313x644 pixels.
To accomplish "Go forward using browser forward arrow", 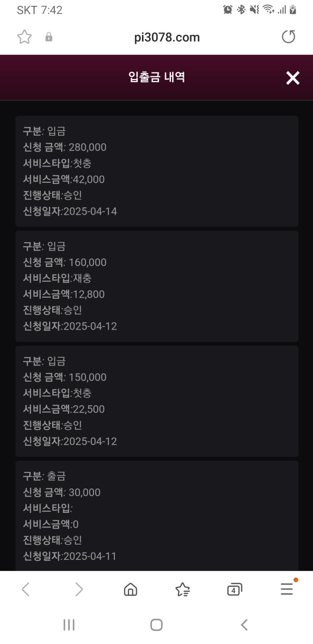I will (x=79, y=590).
